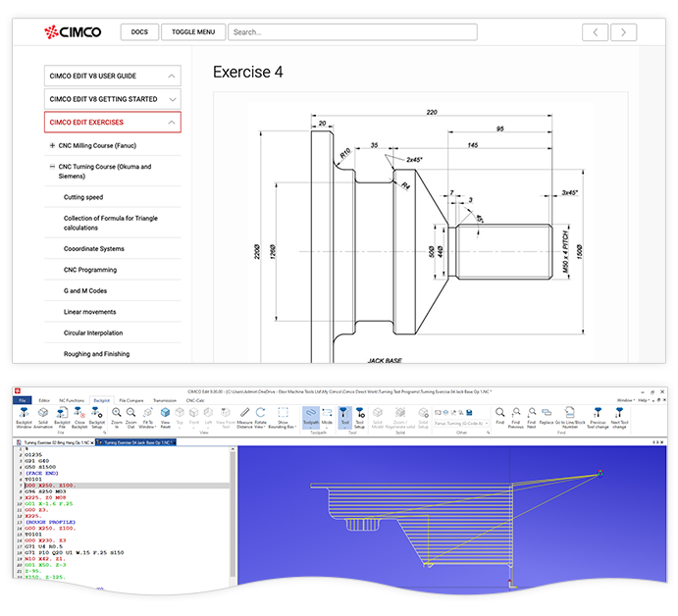Open the Fanuc Turning file type dropdown
Screen dimensions: 678x616
(x=462, y=423)
